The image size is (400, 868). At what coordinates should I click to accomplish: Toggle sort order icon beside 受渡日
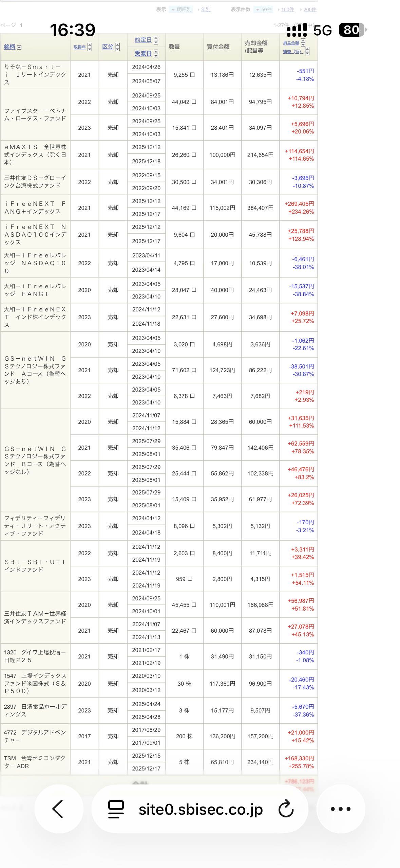(x=156, y=54)
